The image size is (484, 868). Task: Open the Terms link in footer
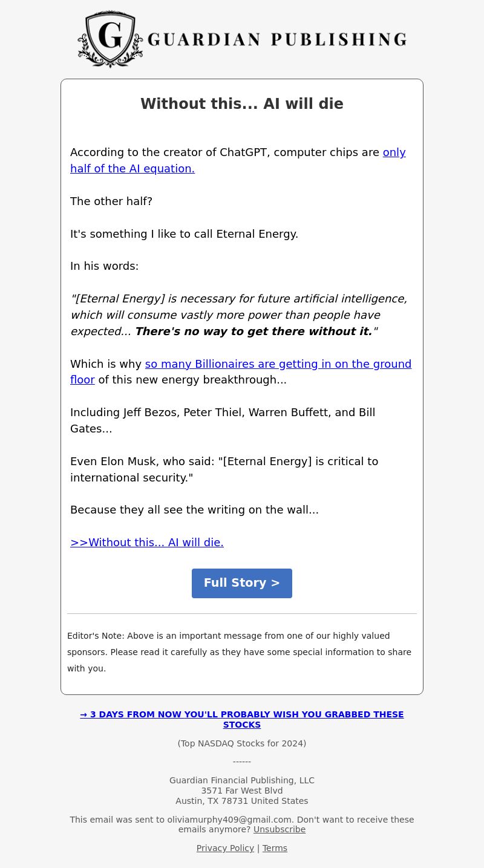275,848
